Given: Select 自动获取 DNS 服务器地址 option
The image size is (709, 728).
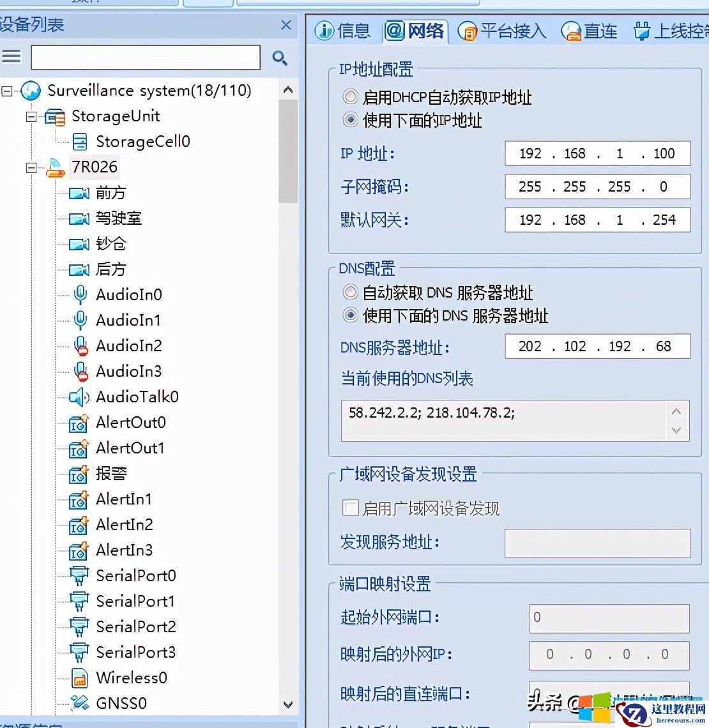Looking at the screenshot, I should coord(350,292).
